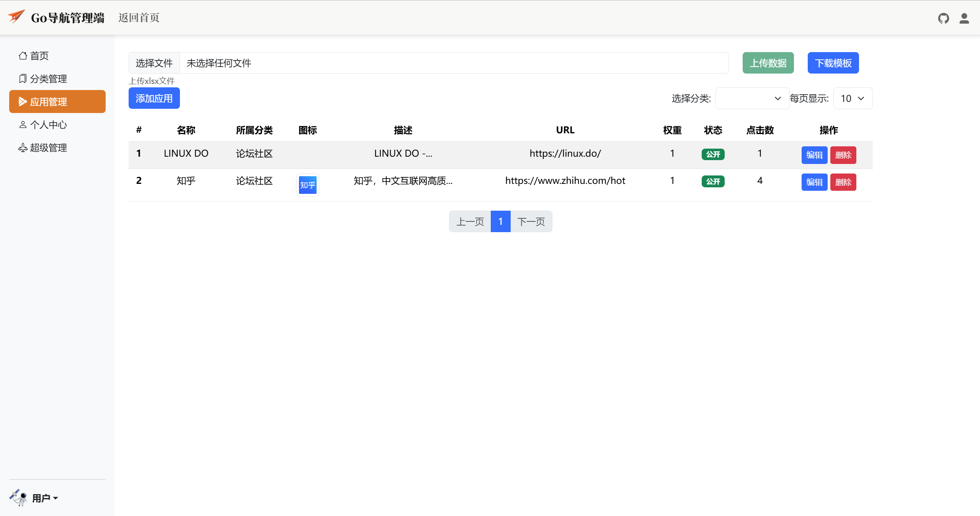Open 超级管理 in the sidebar

click(x=48, y=148)
